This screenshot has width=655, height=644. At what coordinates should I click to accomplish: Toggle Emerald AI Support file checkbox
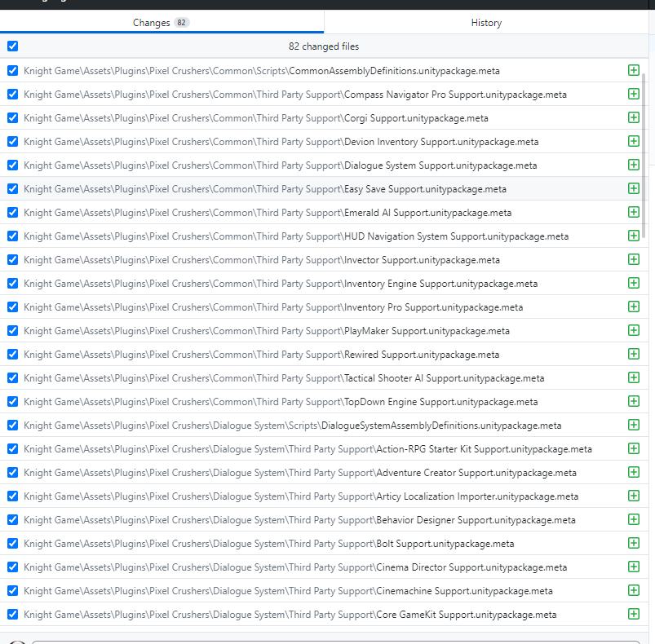click(12, 213)
